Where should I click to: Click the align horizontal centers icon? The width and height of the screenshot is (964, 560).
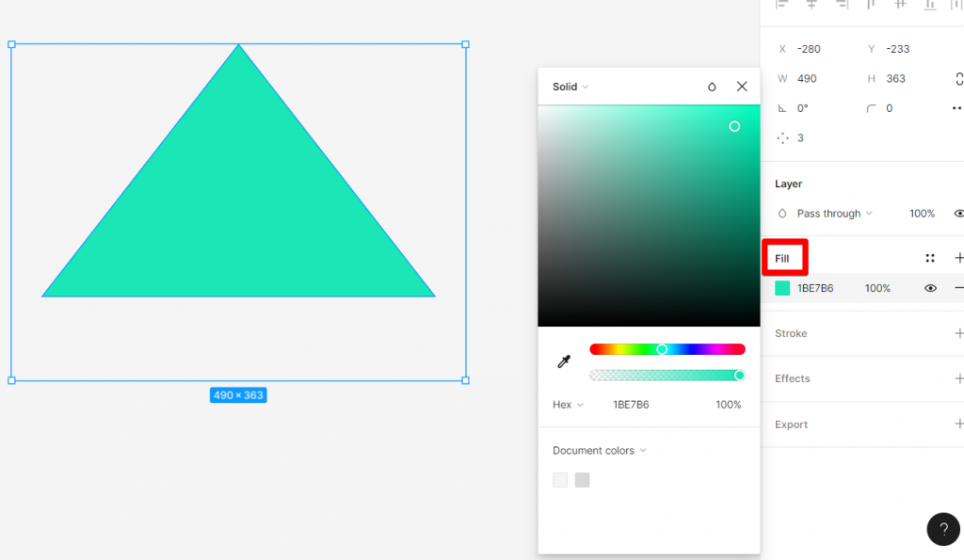(811, 5)
